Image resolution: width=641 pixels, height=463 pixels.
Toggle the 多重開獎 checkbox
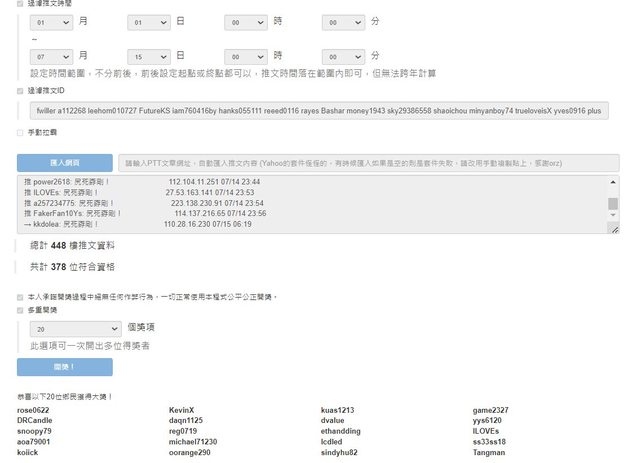pyautogui.click(x=20, y=311)
